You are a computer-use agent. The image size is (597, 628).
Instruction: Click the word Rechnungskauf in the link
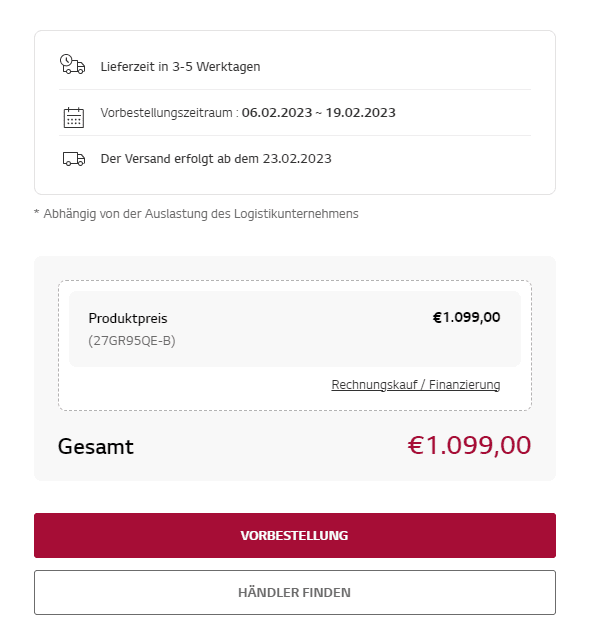click(x=374, y=385)
